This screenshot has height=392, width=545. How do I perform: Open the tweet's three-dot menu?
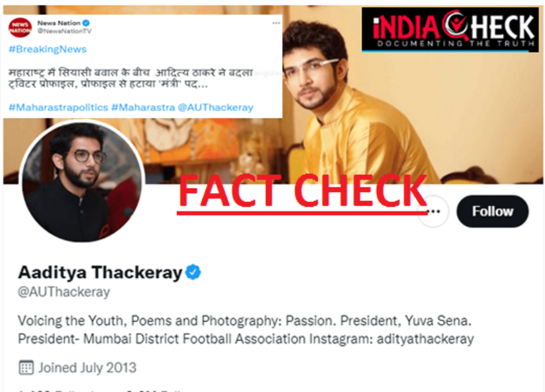(276, 23)
